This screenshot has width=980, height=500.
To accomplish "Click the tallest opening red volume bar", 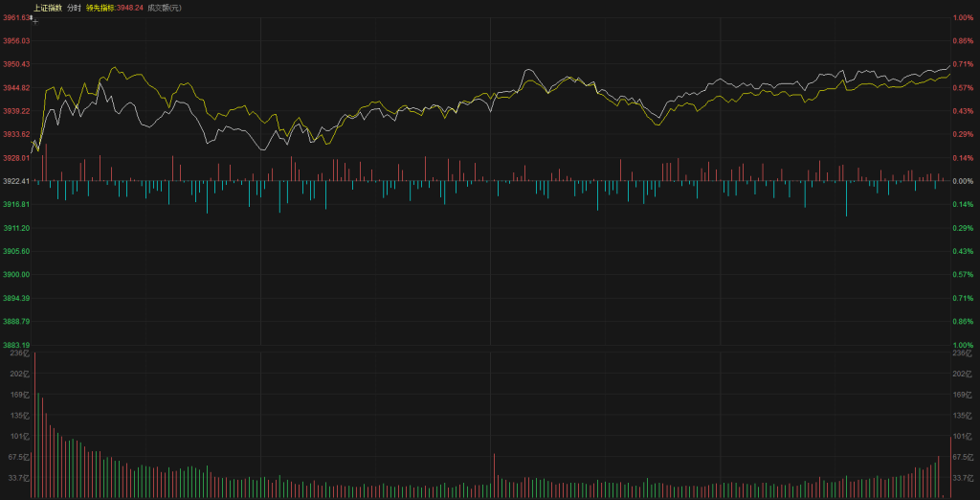I will coord(35,426).
